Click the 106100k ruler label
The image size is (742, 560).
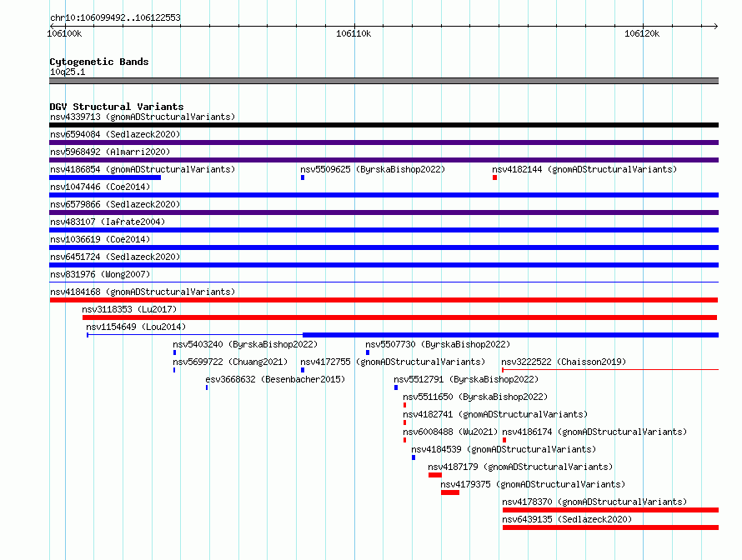pyautogui.click(x=64, y=33)
